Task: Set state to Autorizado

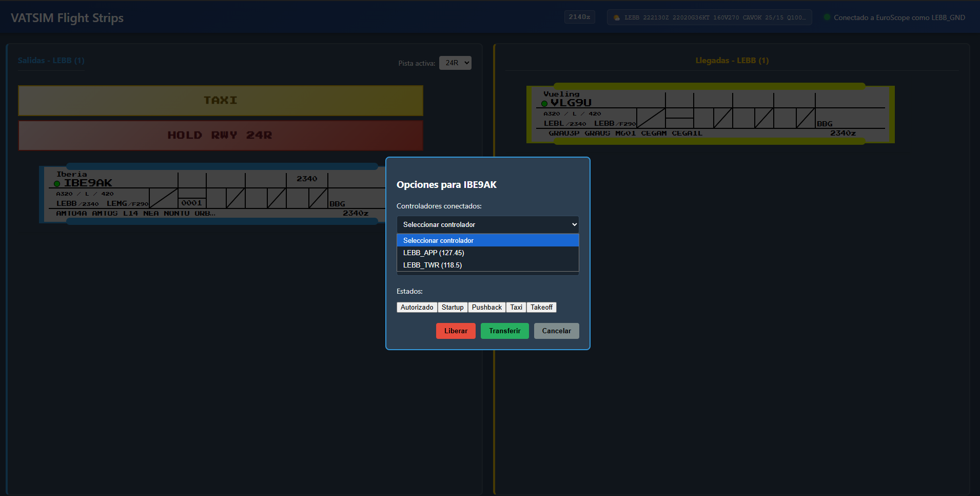Action: 417,307
